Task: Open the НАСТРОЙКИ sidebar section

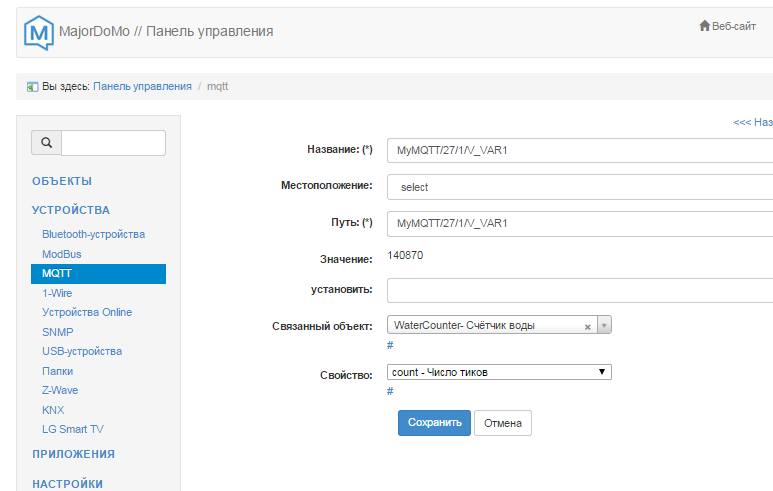Action: [68, 484]
